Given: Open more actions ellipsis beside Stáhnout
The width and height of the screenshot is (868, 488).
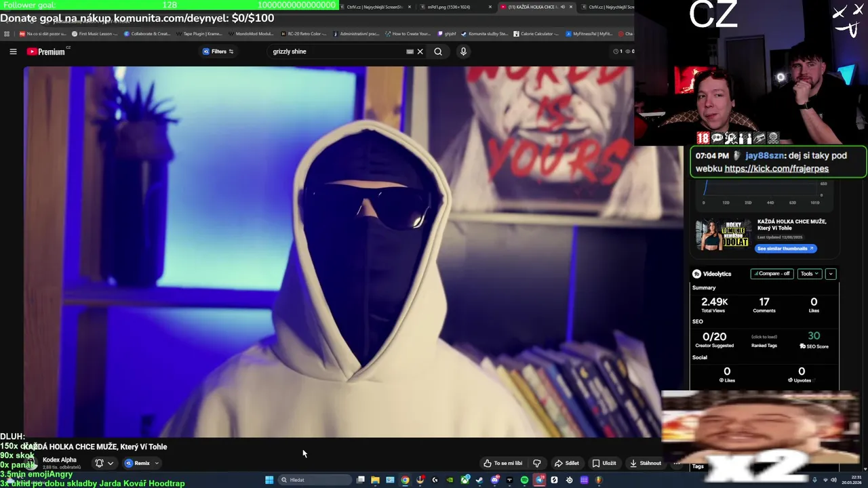Looking at the screenshot, I should tap(677, 463).
